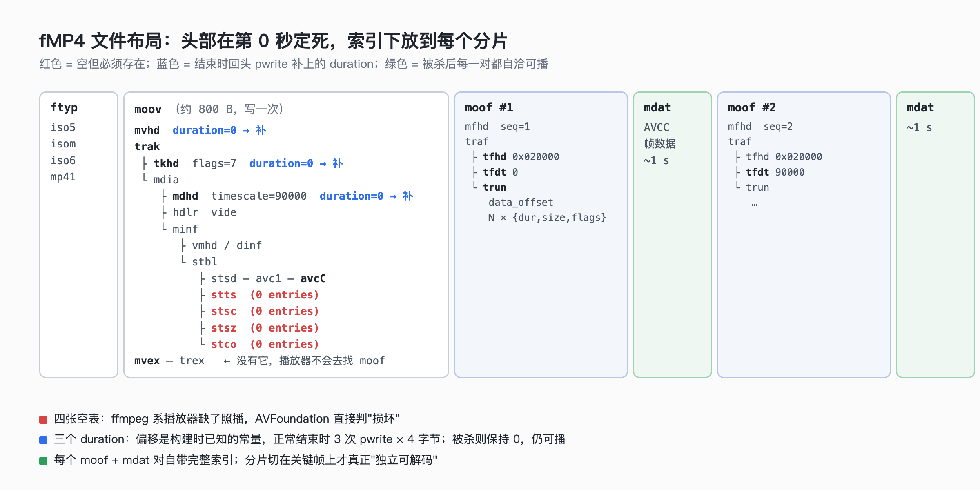
Task: Click the last mdat ~1 s box
Action: pos(935,235)
